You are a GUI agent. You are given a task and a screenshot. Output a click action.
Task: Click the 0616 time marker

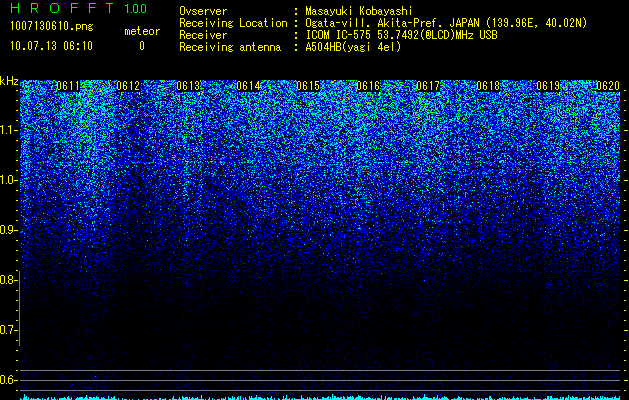368,86
